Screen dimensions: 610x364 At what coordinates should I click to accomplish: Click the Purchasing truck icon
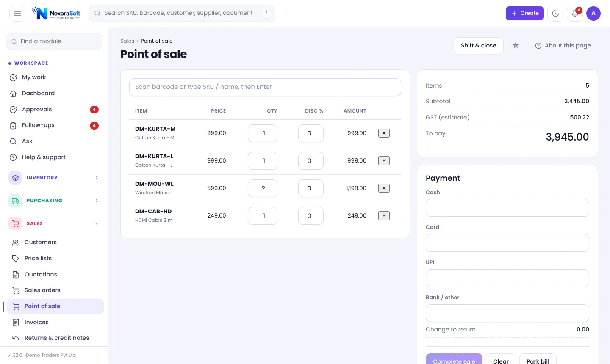15,201
